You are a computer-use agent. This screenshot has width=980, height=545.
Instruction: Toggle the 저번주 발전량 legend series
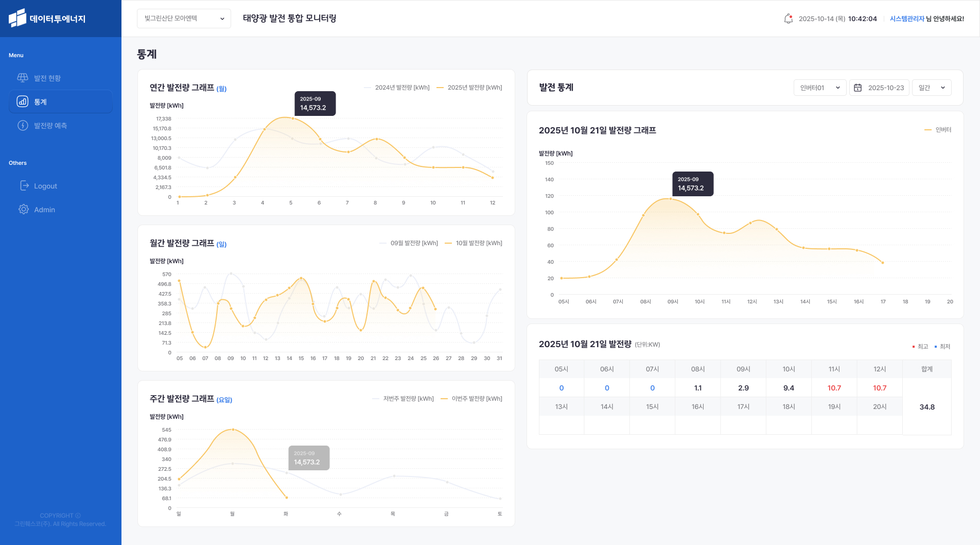pyautogui.click(x=403, y=399)
